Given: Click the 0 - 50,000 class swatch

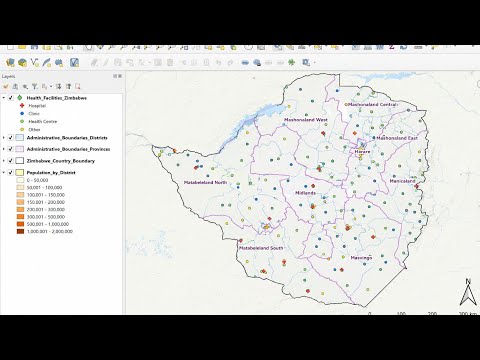Looking at the screenshot, I should pos(20,180).
